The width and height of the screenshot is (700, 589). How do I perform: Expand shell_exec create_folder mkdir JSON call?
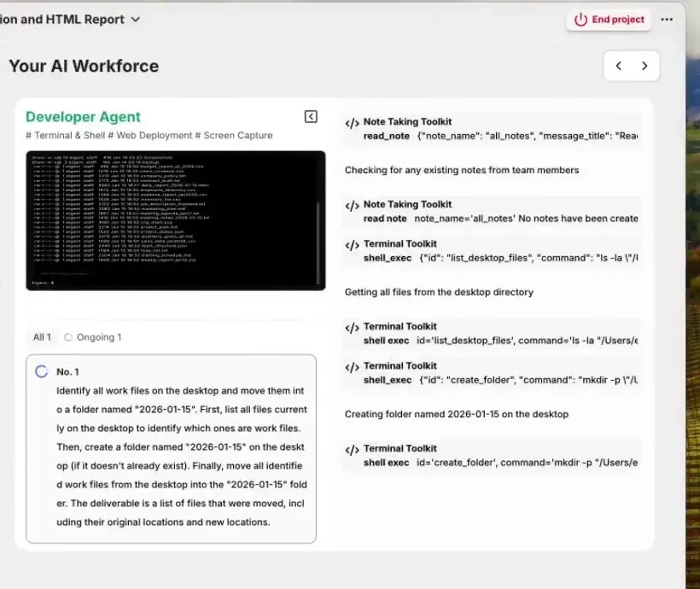click(492, 373)
